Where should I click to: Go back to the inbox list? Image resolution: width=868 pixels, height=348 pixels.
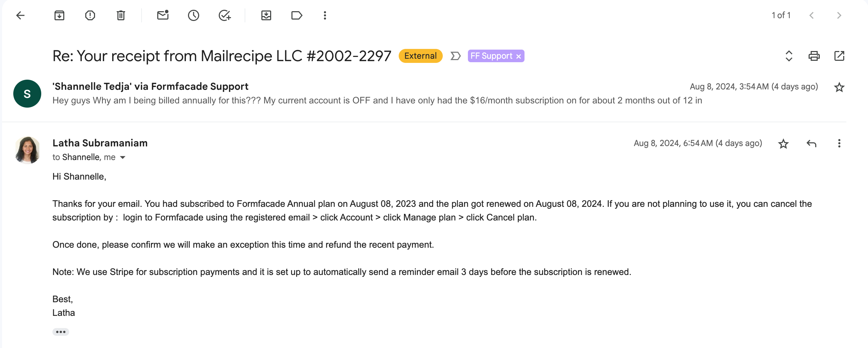click(21, 15)
